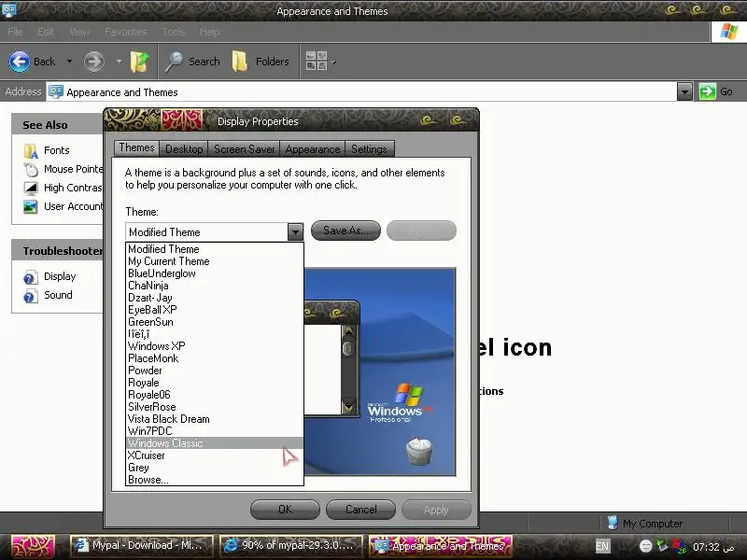Switch to the Screen Saver tab
This screenshot has height=560, width=747.
tap(244, 149)
